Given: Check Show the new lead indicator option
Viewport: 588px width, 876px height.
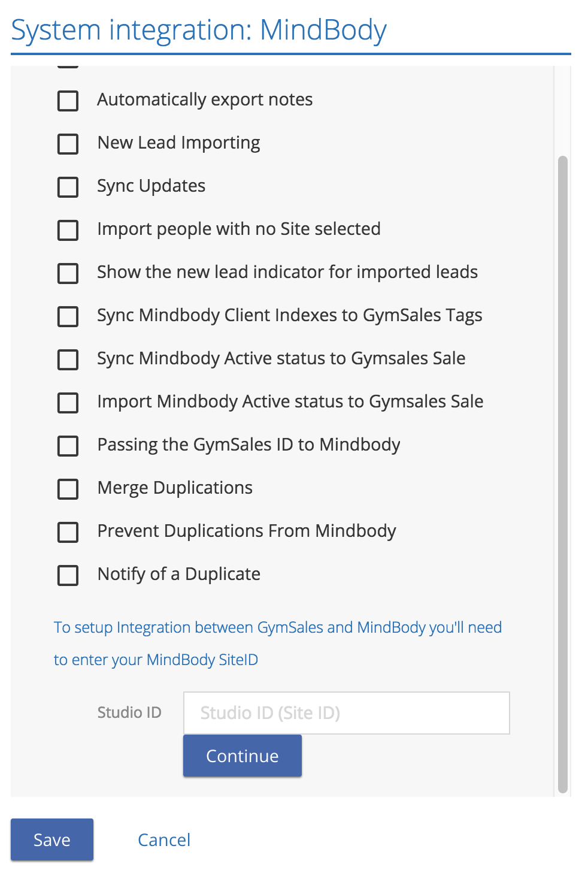Looking at the screenshot, I should [68, 273].
